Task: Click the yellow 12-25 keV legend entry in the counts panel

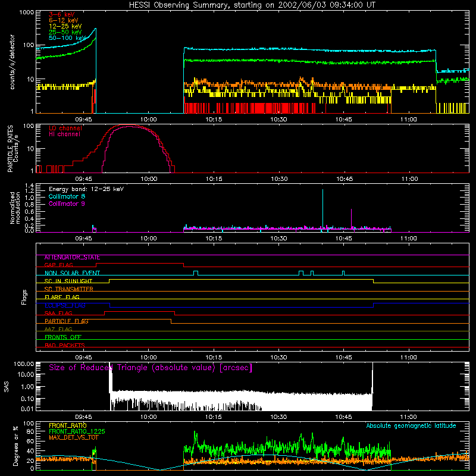Action: click(65, 26)
